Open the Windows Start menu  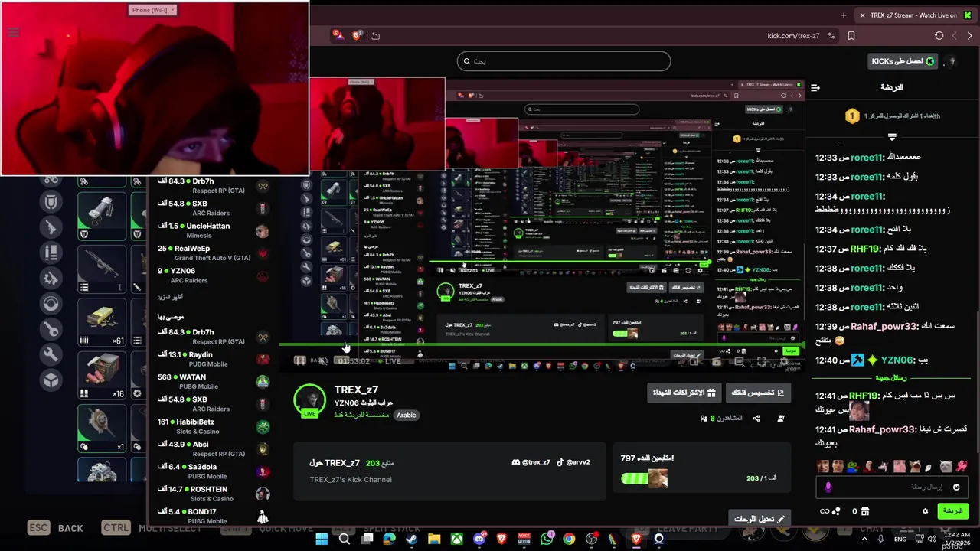(x=322, y=540)
